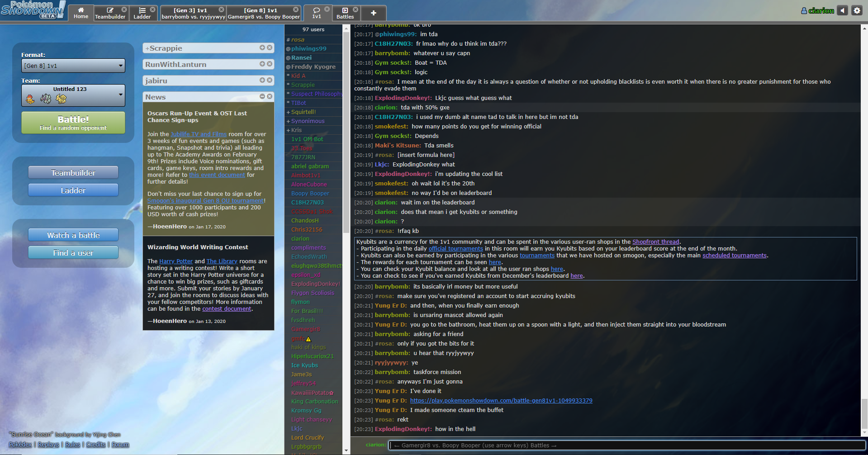The image size is (868, 455).
Task: Collapse the News panel
Action: (x=262, y=96)
